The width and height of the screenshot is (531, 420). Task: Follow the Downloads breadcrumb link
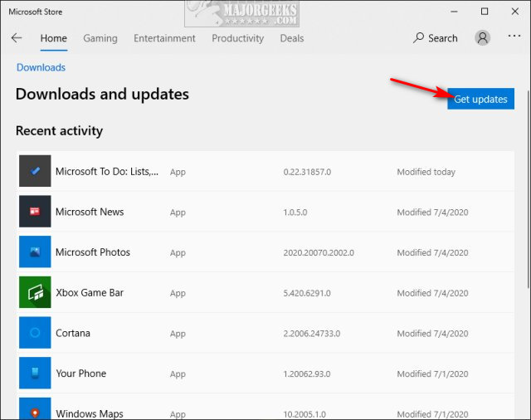(41, 67)
